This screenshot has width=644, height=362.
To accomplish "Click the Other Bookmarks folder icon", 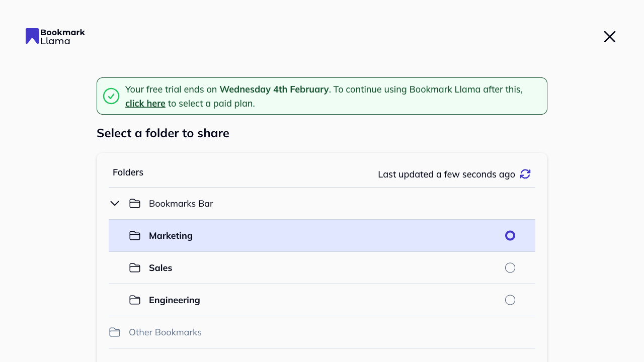I will click(x=115, y=332).
